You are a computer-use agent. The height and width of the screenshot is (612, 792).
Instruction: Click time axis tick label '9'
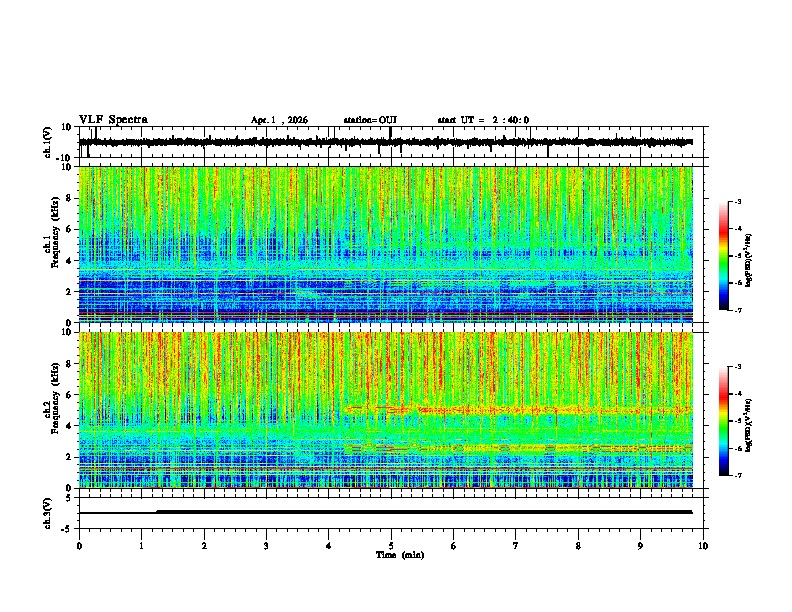(x=640, y=546)
